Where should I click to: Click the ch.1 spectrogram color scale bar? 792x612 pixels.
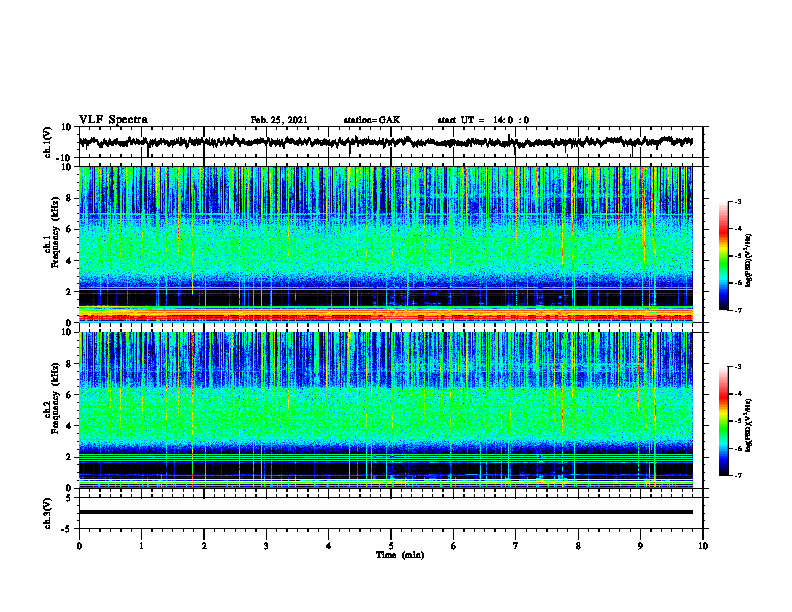pos(724,256)
